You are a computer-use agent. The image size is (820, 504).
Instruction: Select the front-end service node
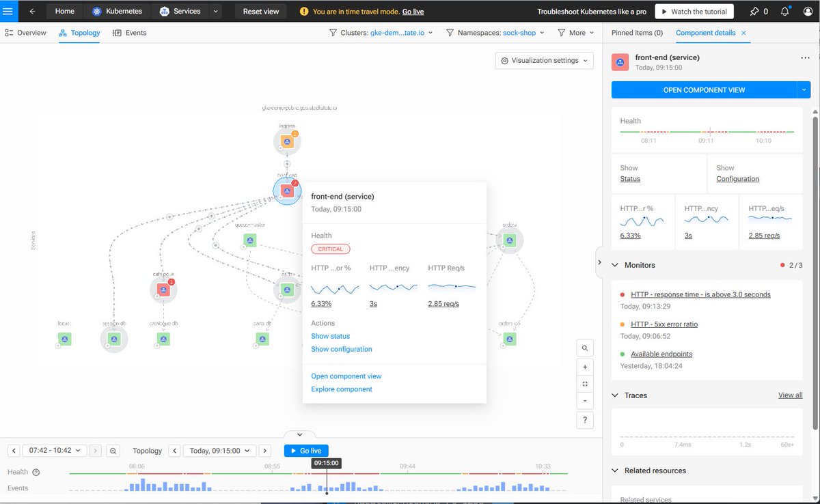click(287, 191)
